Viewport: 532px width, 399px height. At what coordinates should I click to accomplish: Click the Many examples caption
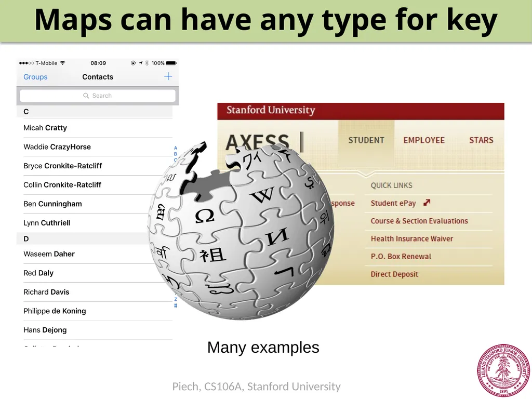coord(263,348)
